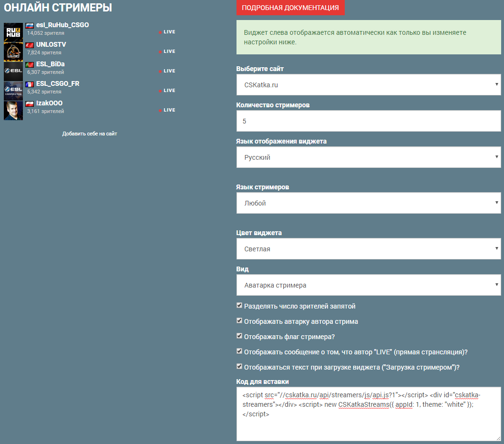Screen dimensions: 504x444
Task: Click the Polish flag next to IzakOOO
Action: (30, 104)
